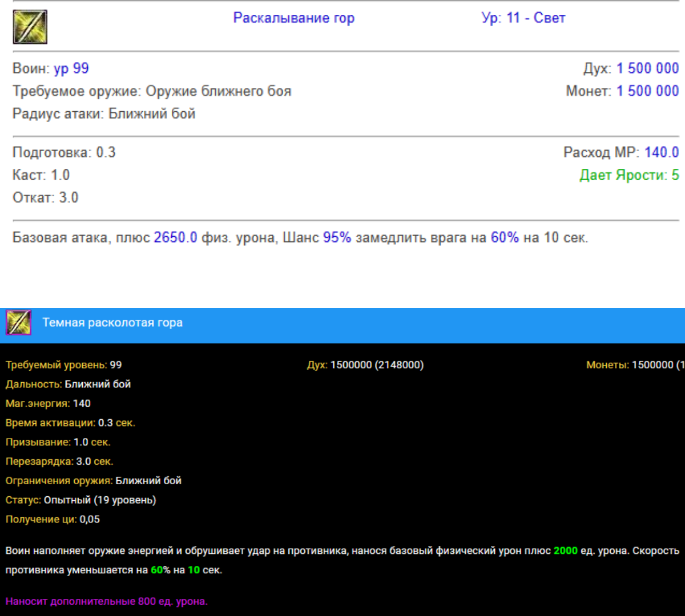Select the Темная расколотая гора header title
Viewport: 685px width, 616px height.
[112, 323]
